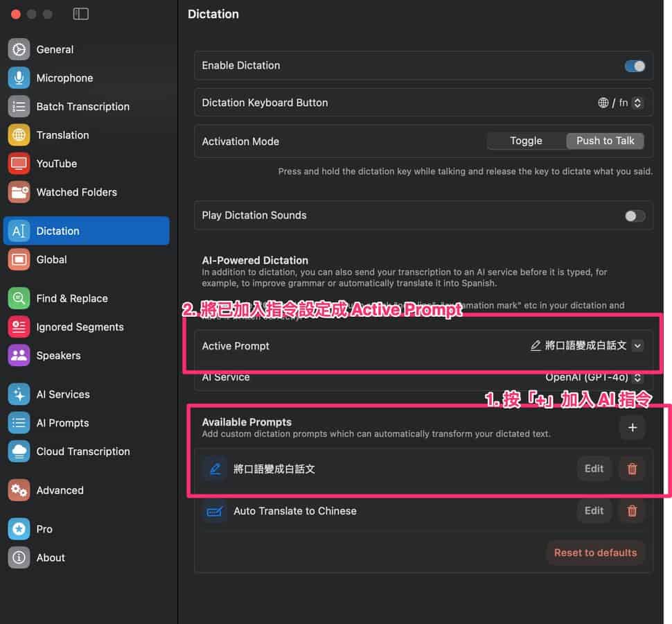
Task: Turn off the Enable Dictation switch
Action: point(635,66)
